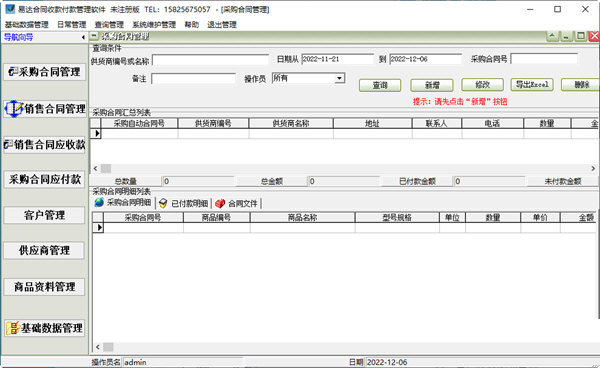Viewport: 600px width, 368px height.
Task: Select the detail table row indicator arrow
Action: tap(98, 228)
